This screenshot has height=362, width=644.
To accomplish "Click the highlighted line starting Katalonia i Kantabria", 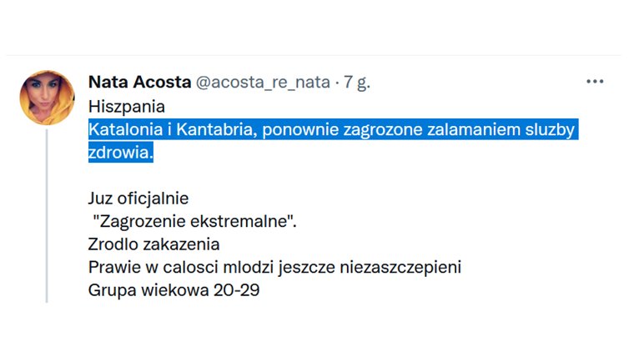I will tap(331, 129).
